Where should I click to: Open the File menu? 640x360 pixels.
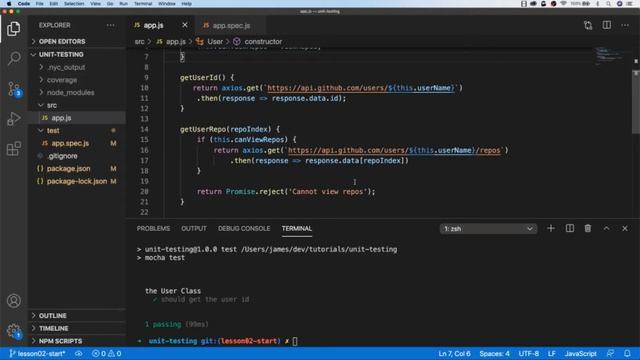40,4
